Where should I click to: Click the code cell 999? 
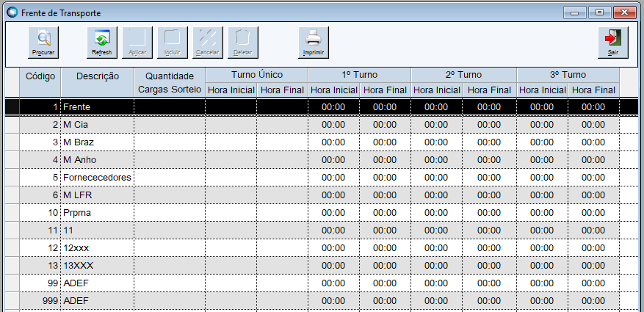[40, 301]
